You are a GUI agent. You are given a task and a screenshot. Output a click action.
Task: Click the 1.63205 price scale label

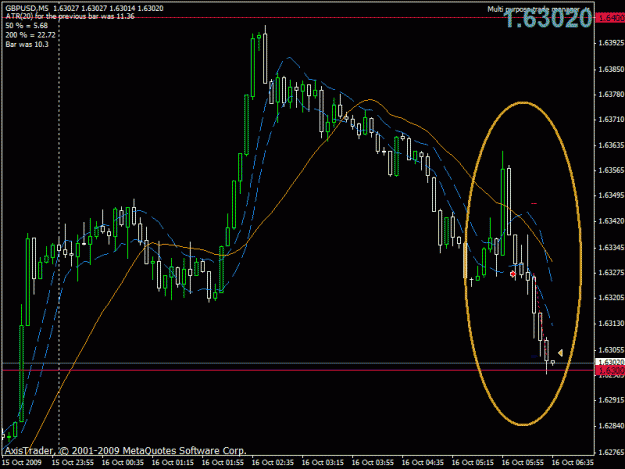611,298
